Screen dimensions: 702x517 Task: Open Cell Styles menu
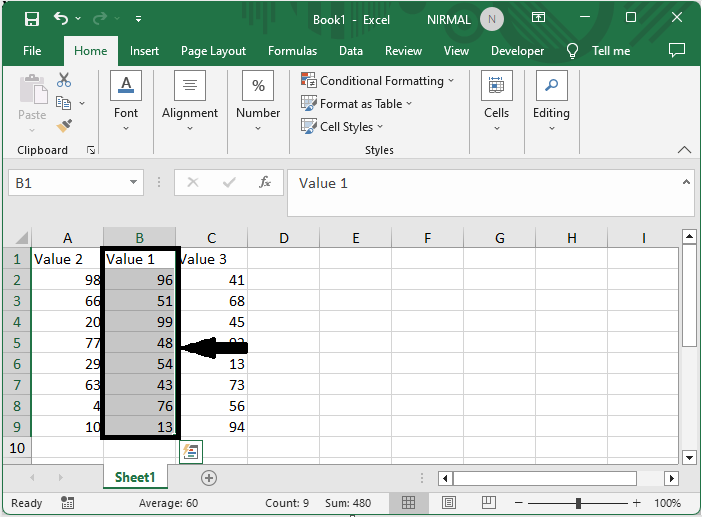coord(342,127)
